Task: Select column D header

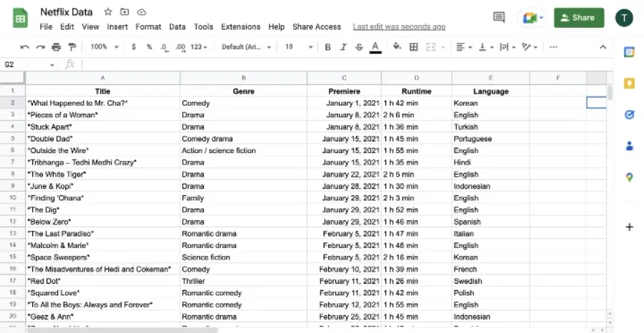Action: click(x=417, y=78)
